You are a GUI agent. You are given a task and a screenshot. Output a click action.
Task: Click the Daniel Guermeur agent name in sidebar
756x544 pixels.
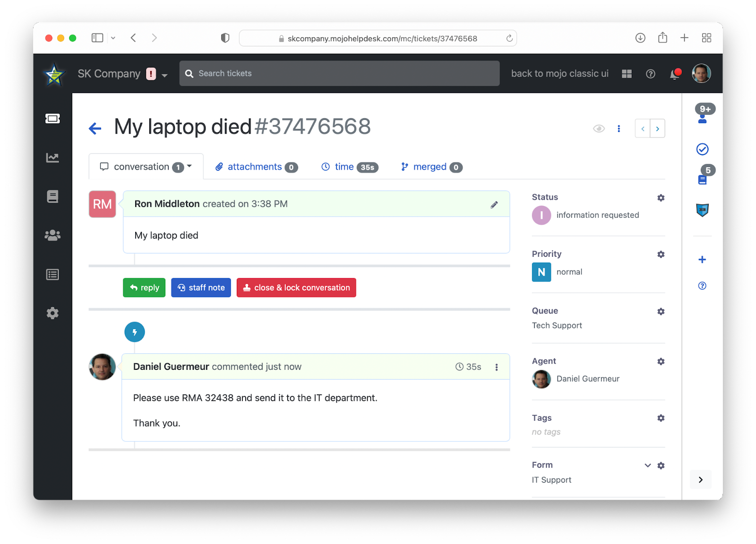588,379
